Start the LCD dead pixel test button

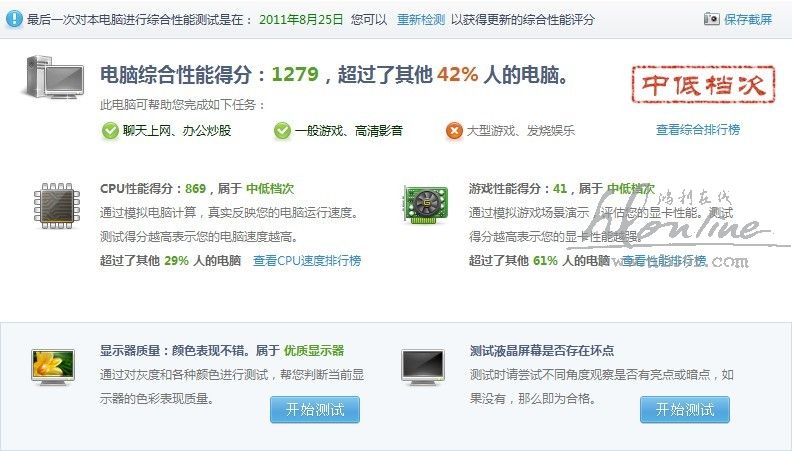685,410
